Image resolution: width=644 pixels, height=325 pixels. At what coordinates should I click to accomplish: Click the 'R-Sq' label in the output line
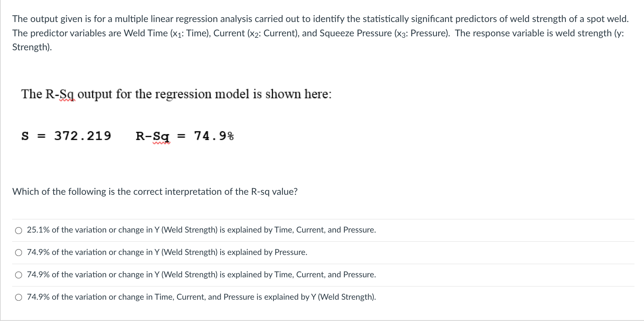click(153, 136)
